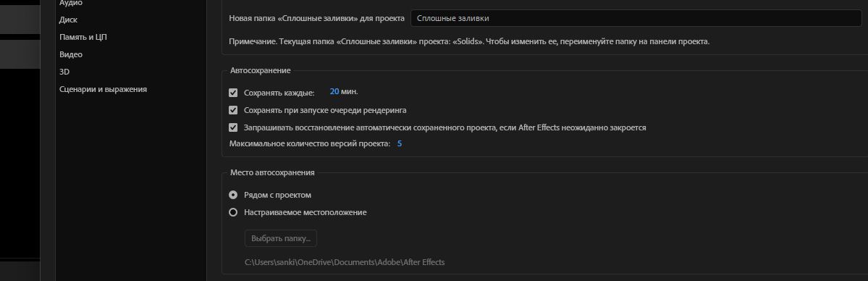This screenshot has width=868, height=281.
Task: Open the Память и ЦП settings
Action: (x=87, y=37)
